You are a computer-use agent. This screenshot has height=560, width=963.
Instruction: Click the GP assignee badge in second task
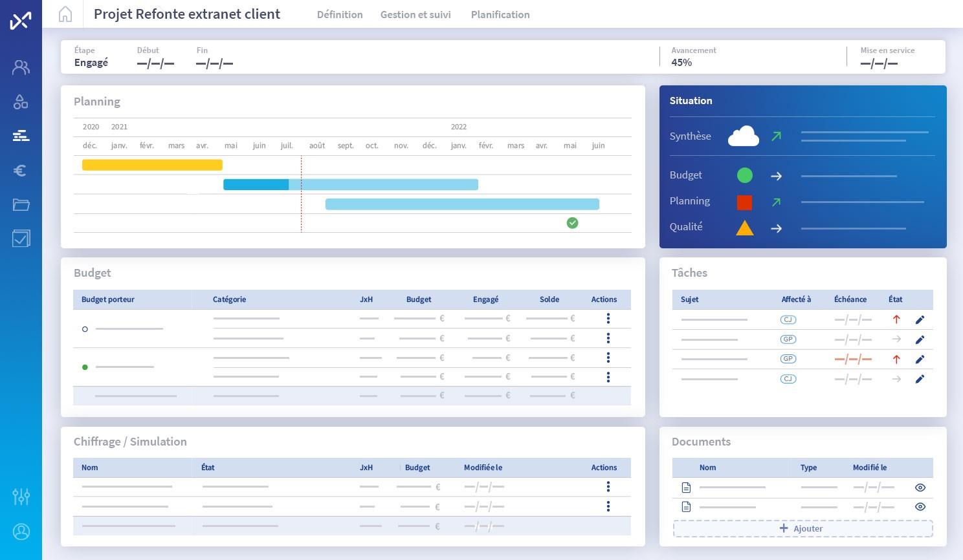pyautogui.click(x=788, y=339)
